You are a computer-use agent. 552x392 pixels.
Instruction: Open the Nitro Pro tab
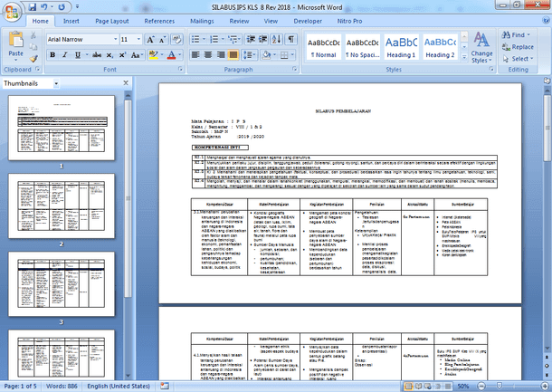click(349, 21)
